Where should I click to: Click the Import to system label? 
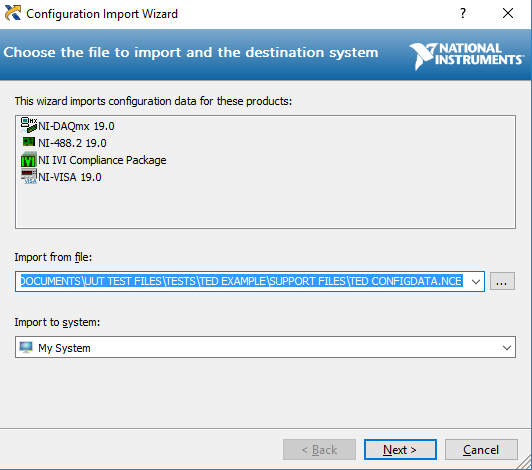point(57,322)
